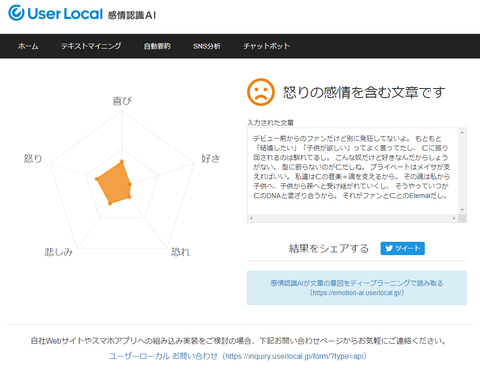Select SNS分析 in the navigation bar
Viewport: 480px width, 376px height.
[x=207, y=46]
